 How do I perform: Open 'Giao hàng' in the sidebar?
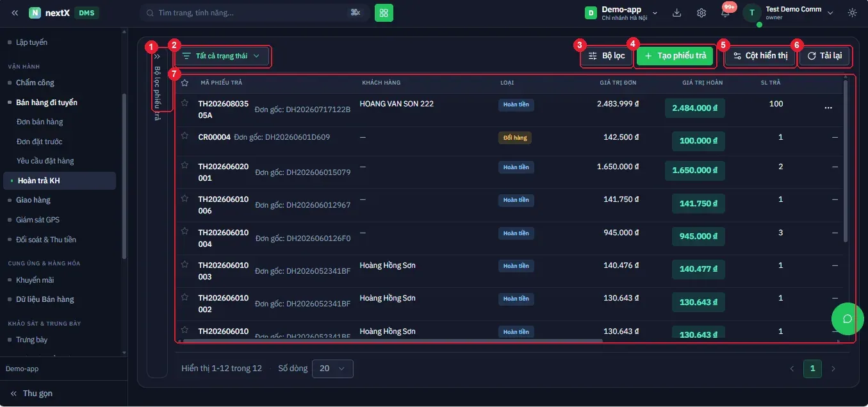tap(33, 200)
